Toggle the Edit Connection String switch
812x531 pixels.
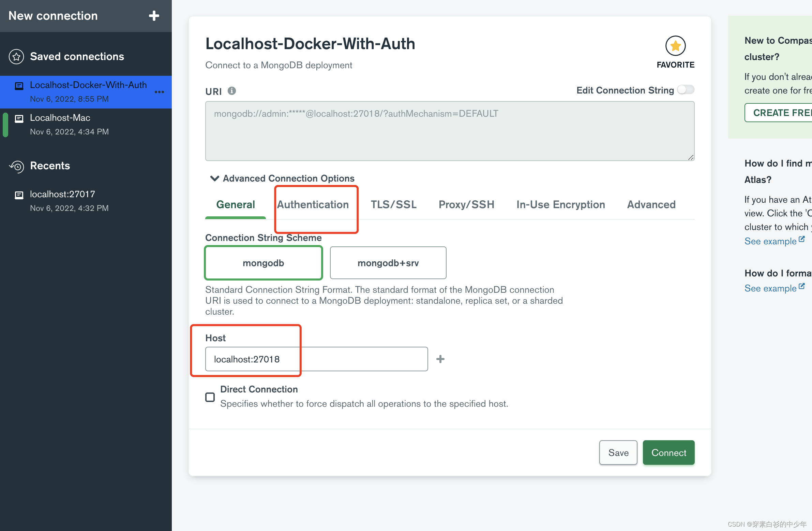(x=686, y=90)
